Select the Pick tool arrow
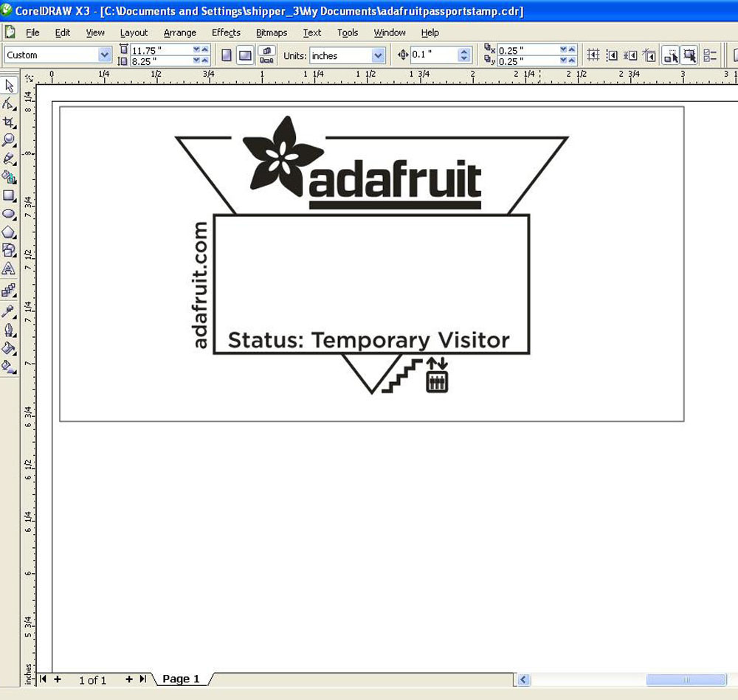 coord(9,86)
